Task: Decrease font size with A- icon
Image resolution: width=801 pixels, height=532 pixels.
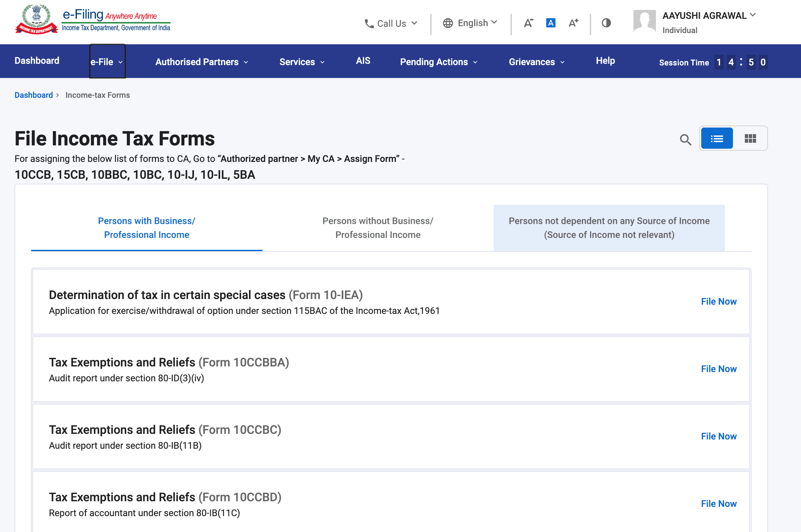Action: (x=528, y=23)
